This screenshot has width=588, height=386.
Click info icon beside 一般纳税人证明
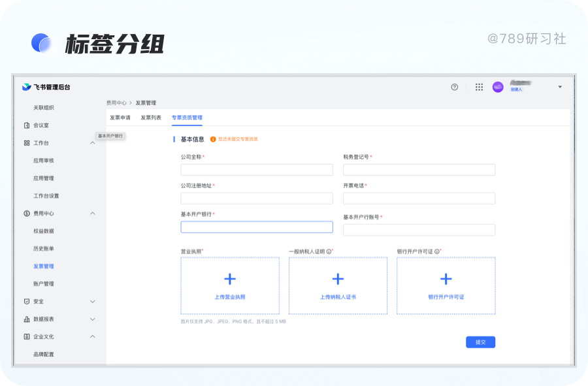[x=329, y=251]
